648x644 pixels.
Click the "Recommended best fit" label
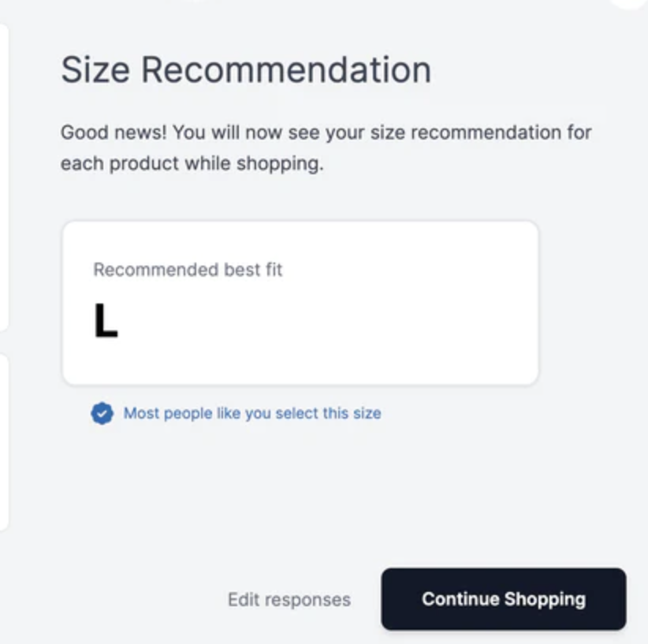coord(188,270)
